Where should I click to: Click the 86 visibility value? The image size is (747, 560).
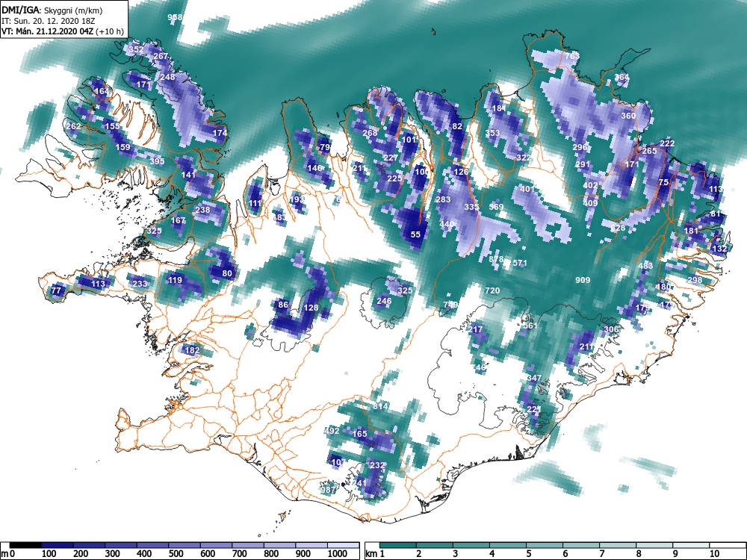283,305
